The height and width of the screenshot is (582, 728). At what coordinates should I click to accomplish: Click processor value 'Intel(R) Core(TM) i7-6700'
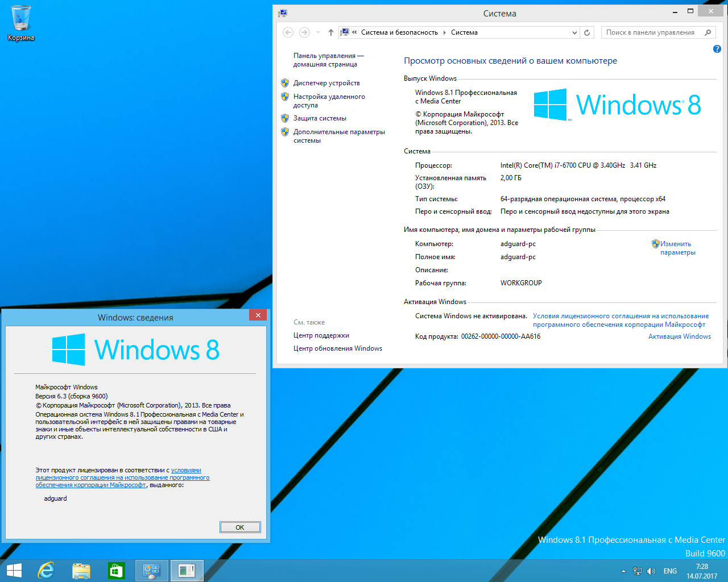(x=578, y=165)
